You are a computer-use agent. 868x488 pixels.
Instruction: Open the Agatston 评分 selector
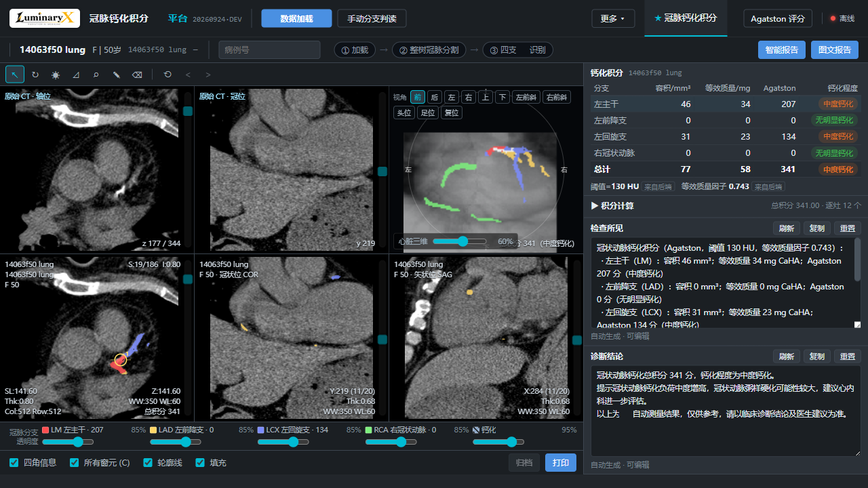778,18
